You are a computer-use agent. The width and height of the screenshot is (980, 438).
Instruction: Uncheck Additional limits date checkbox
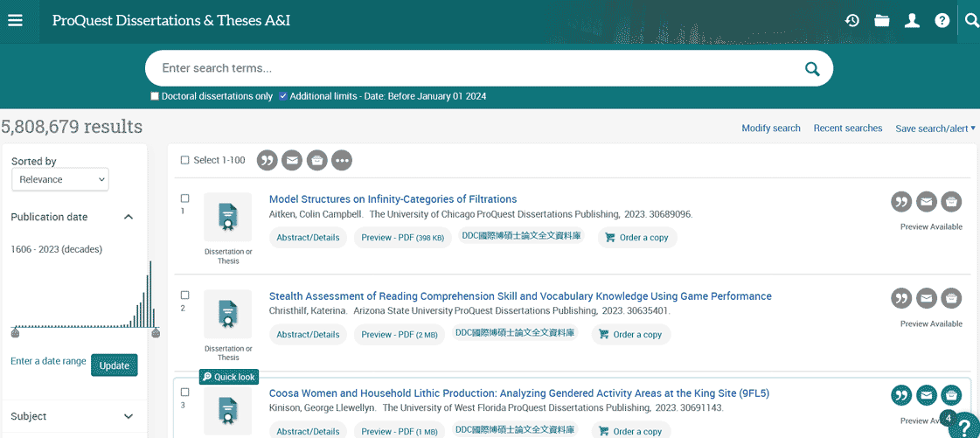(283, 96)
